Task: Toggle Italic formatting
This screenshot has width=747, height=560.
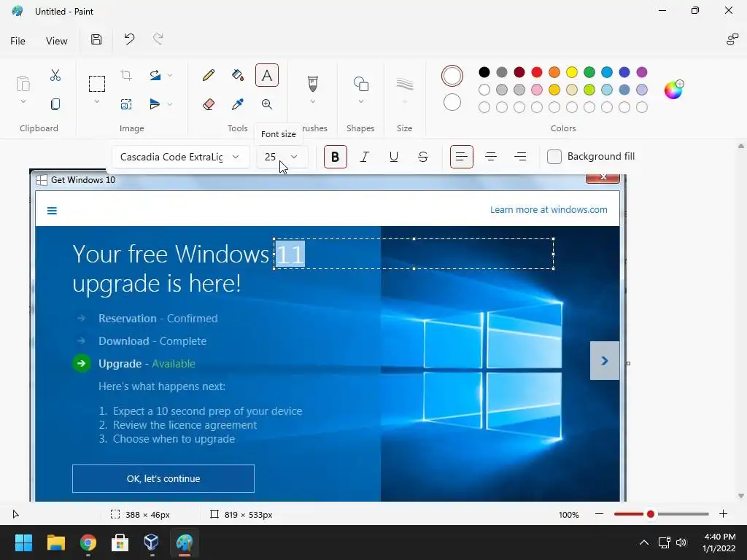Action: (365, 157)
